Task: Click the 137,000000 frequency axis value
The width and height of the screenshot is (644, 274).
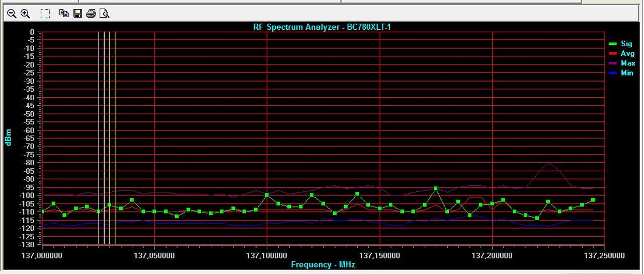Action: (x=42, y=256)
